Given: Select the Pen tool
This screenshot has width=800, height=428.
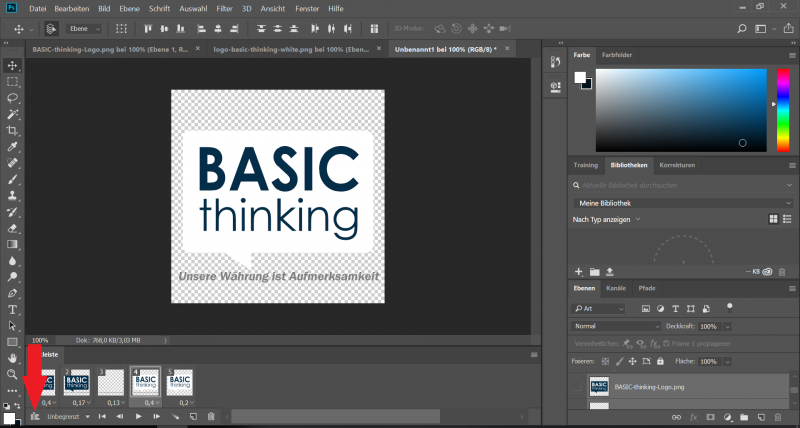Looking at the screenshot, I should (x=13, y=293).
